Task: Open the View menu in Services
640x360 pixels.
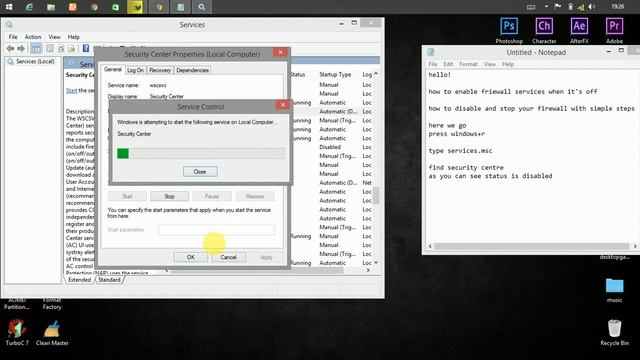Action: 54,37
